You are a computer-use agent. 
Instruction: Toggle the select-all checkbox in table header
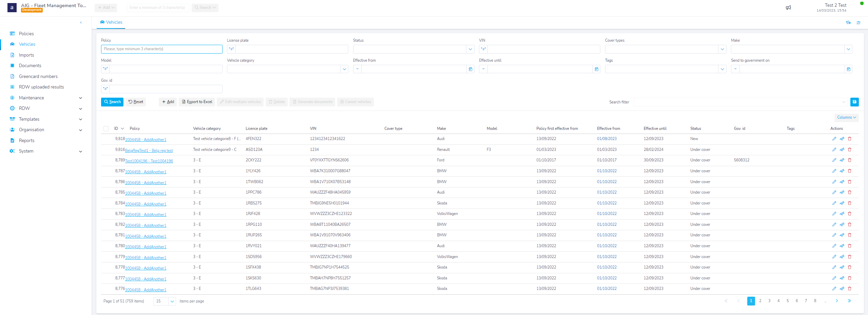pyautogui.click(x=106, y=129)
